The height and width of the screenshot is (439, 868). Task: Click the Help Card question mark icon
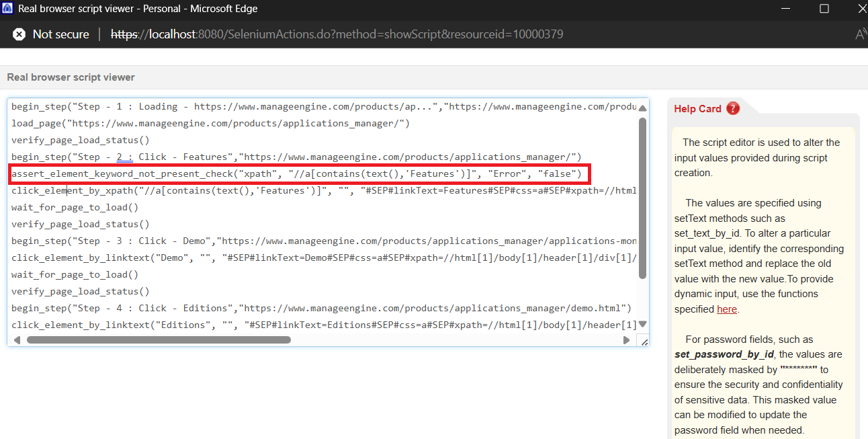click(733, 108)
